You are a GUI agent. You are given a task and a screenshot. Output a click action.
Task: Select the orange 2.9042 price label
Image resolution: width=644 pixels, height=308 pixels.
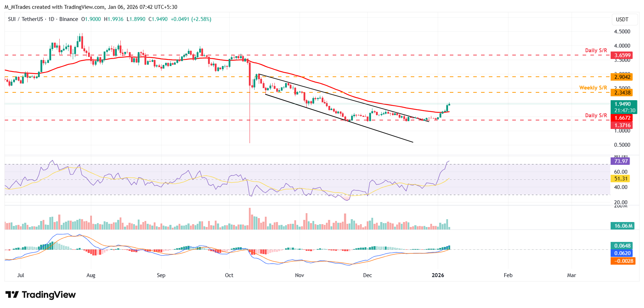(x=622, y=77)
